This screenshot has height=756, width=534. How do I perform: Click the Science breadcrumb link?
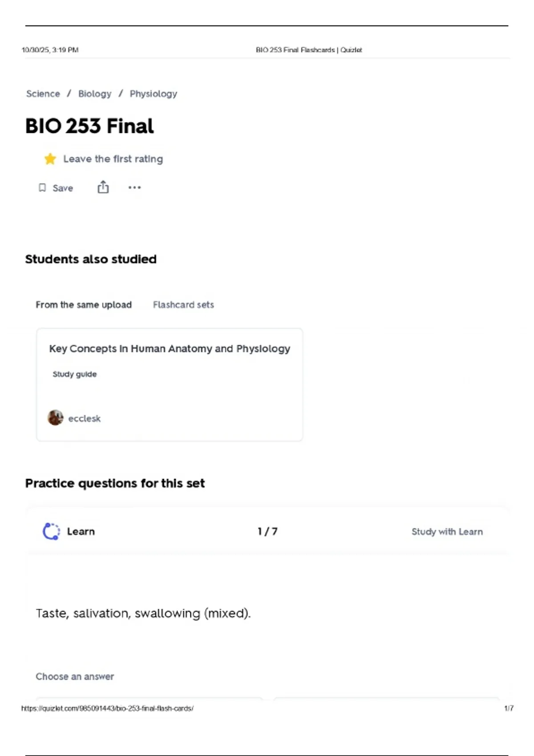(43, 94)
